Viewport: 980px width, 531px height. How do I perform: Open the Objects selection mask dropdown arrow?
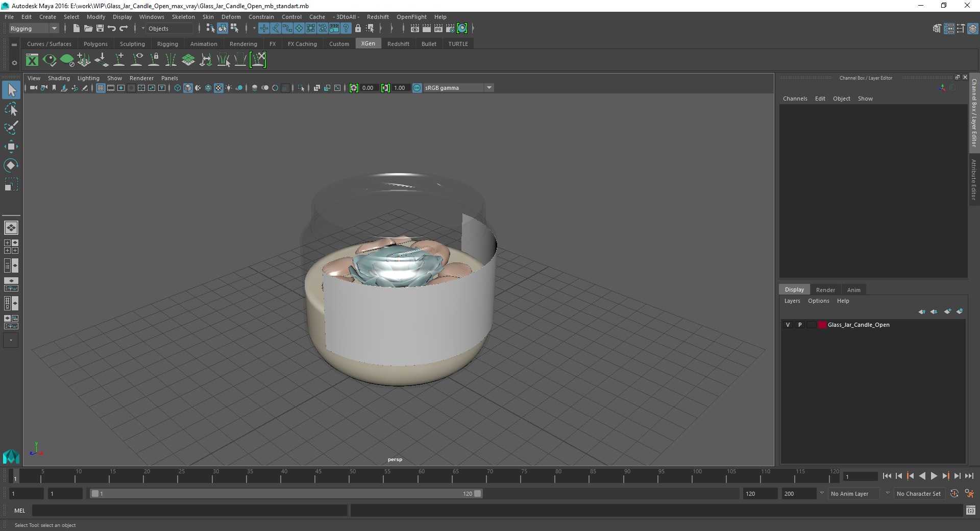click(143, 29)
